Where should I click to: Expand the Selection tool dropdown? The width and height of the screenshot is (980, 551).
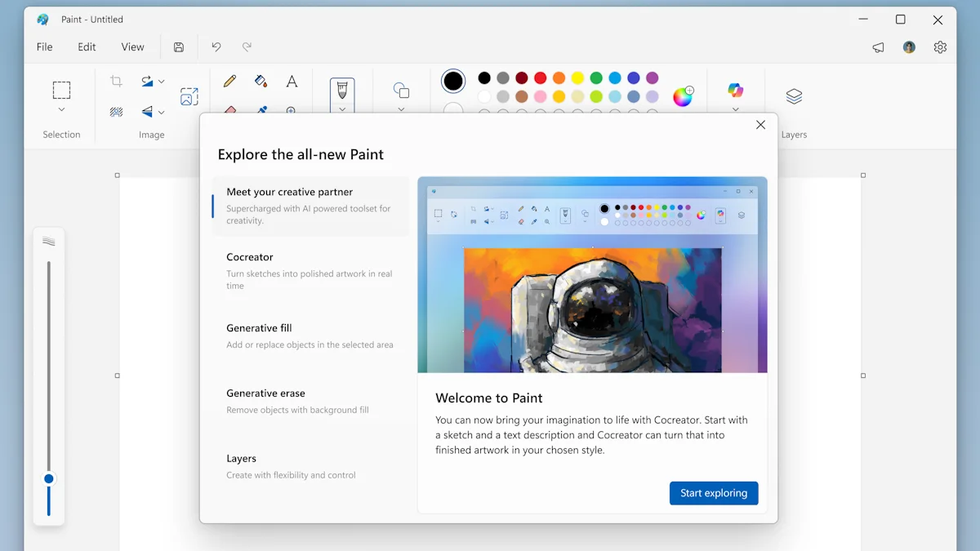[61, 109]
